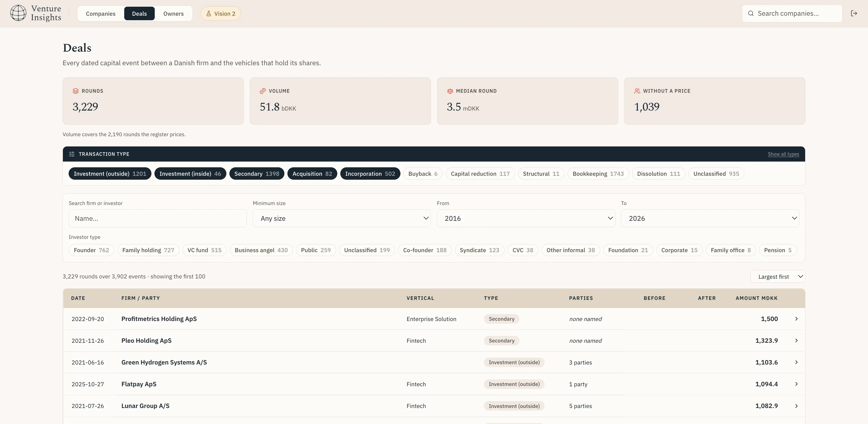Screen dimensions: 868x424
Task: Click the Transaction Type filter sliders icon
Action: coord(72,154)
